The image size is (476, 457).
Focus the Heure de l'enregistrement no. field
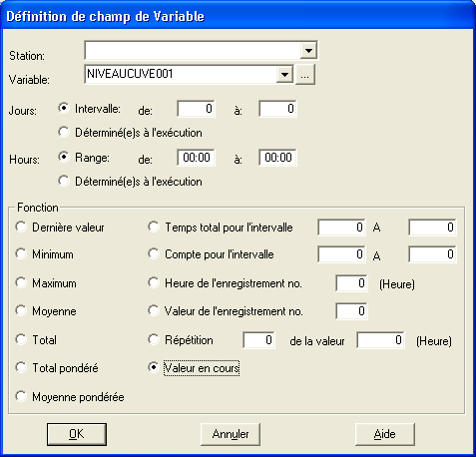351,283
